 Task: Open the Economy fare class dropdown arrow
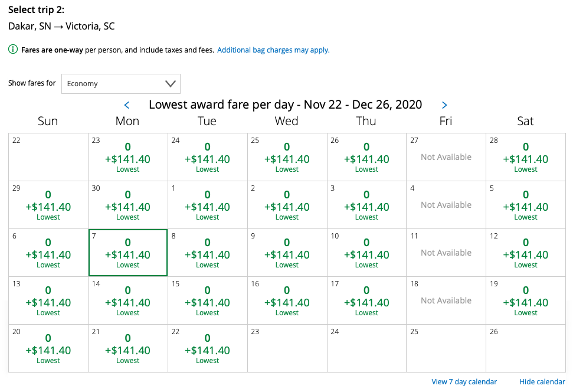171,83
